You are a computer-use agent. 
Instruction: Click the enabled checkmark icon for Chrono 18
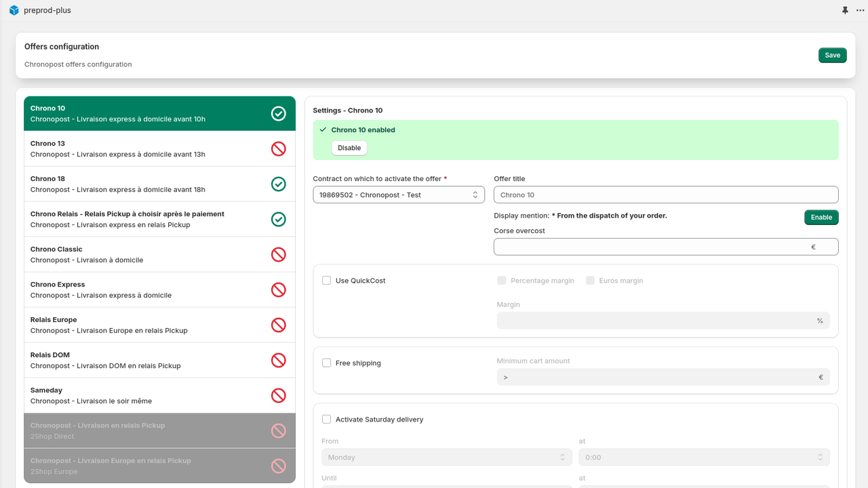[x=279, y=184]
